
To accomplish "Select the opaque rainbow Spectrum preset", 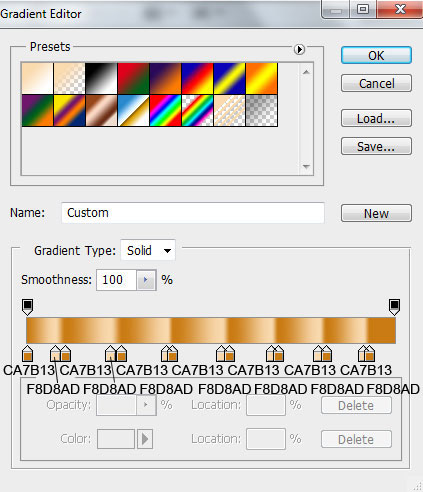I will tap(165, 110).
